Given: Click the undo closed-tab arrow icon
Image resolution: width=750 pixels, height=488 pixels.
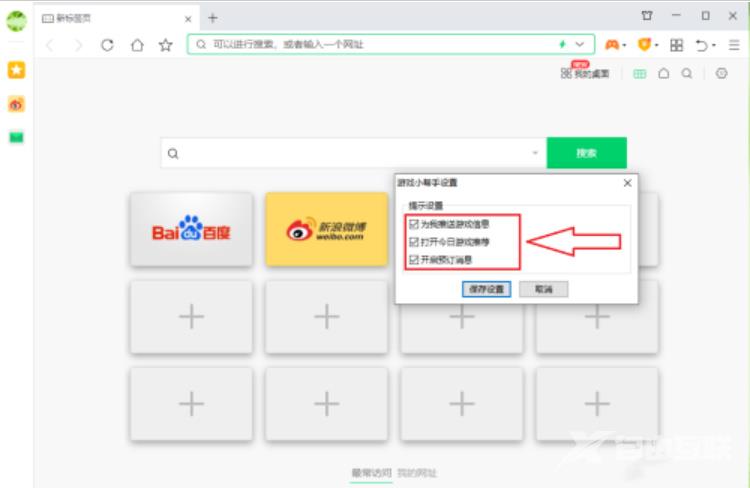Looking at the screenshot, I should [x=701, y=45].
